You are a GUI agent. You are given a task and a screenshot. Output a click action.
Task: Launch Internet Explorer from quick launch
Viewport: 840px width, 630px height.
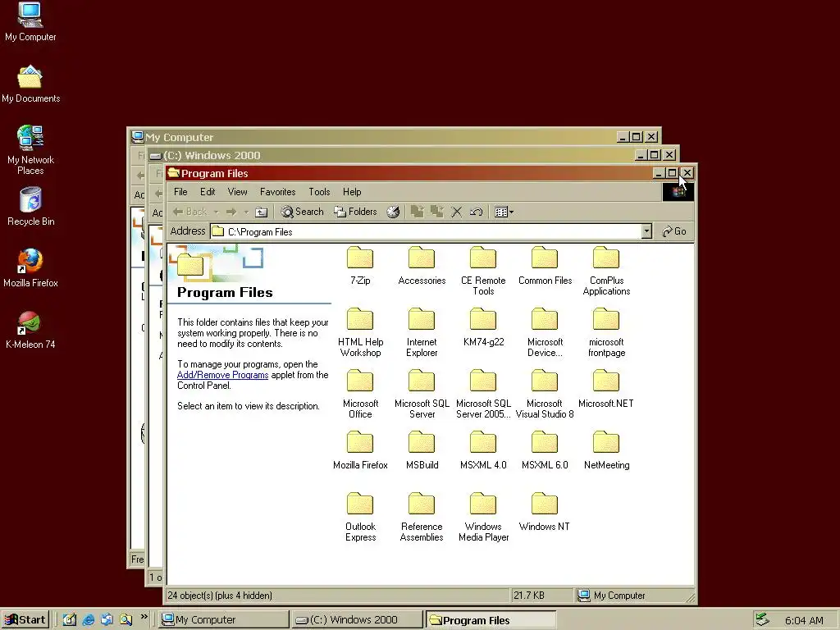coord(89,620)
